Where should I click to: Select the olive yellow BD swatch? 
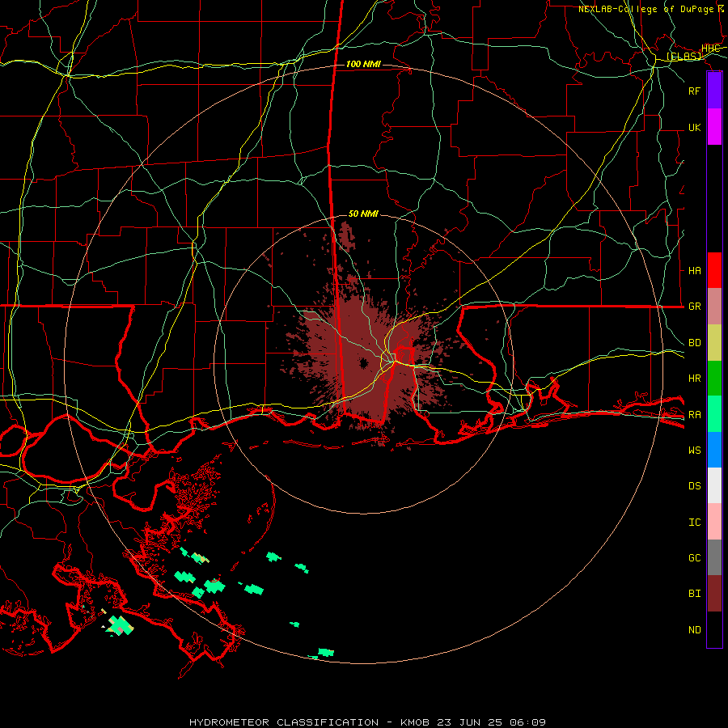coord(714,342)
